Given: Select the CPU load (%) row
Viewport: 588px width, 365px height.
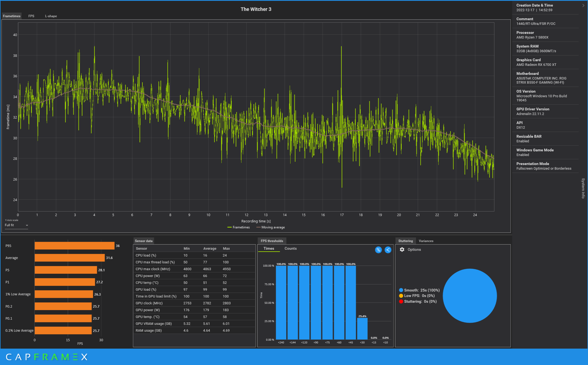Looking at the screenshot, I should tap(194, 255).
